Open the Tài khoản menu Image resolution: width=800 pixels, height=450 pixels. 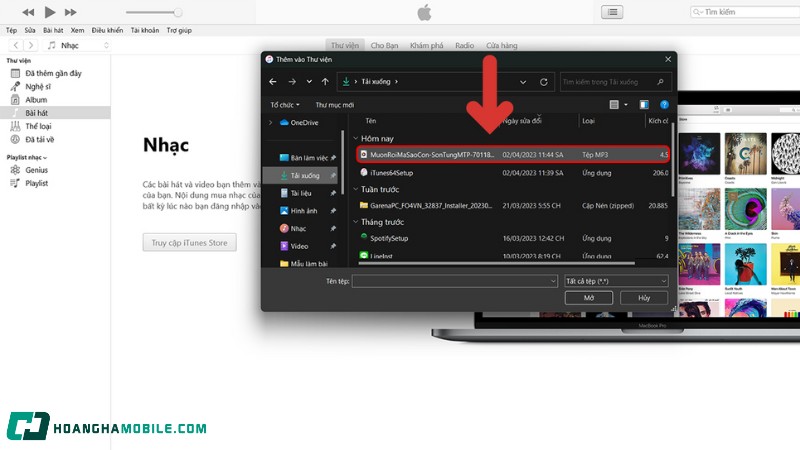[145, 30]
